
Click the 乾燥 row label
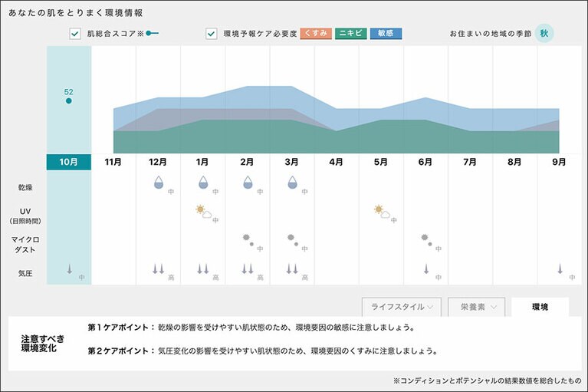click(x=25, y=187)
